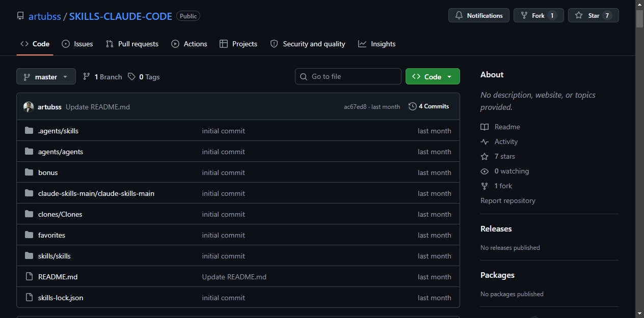The height and width of the screenshot is (318, 644).
Task: Click the star icon beside 7 stars
Action: click(x=485, y=156)
